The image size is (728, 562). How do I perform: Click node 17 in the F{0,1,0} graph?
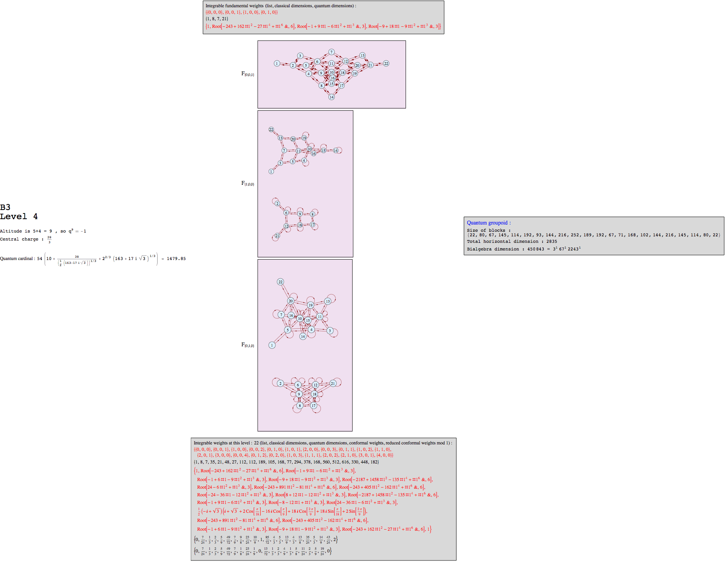tap(314, 405)
